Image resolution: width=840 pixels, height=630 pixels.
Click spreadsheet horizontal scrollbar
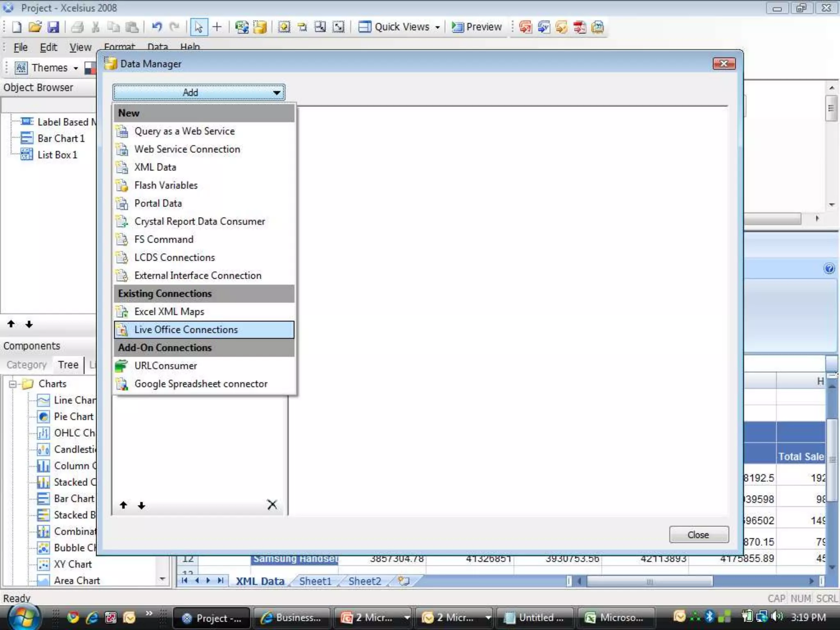(x=650, y=581)
